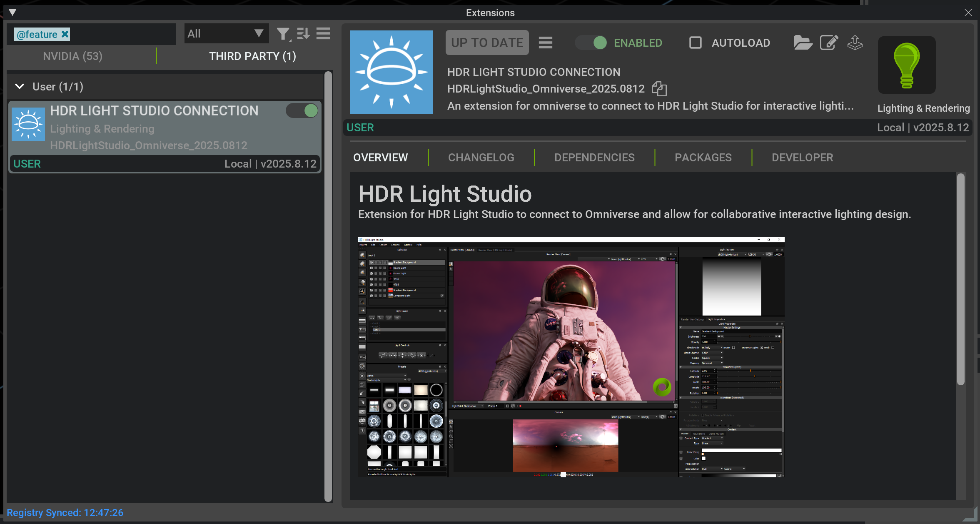Open the extension options menu beside UP TO DATE
This screenshot has width=980, height=524.
tap(546, 42)
